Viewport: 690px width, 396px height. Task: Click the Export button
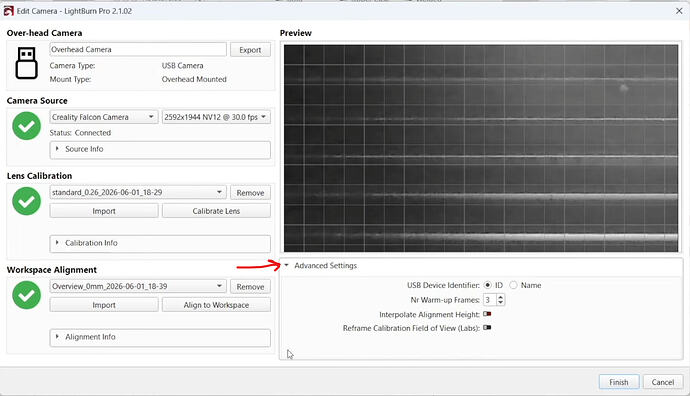tap(250, 50)
